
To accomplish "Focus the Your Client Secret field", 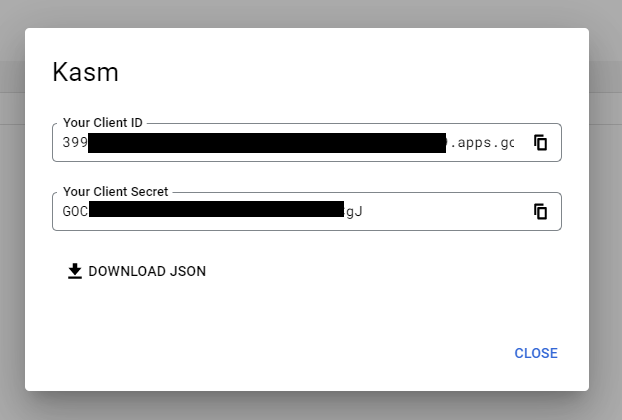I will click(440, 211).
